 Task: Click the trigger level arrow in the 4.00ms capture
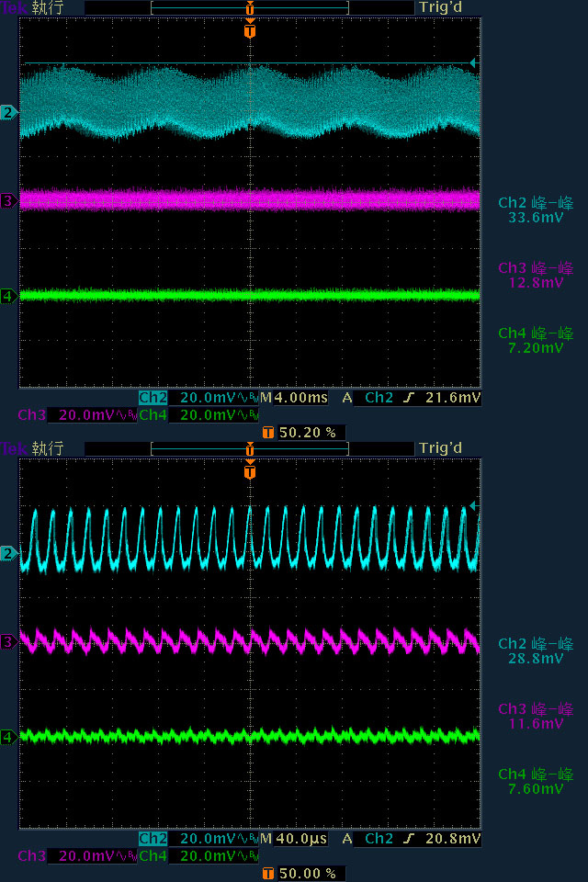(x=474, y=63)
